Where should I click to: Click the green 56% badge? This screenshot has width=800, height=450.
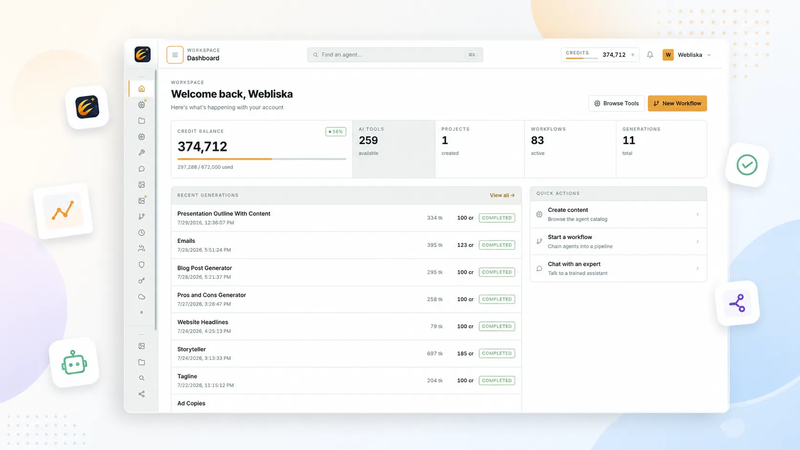(336, 132)
